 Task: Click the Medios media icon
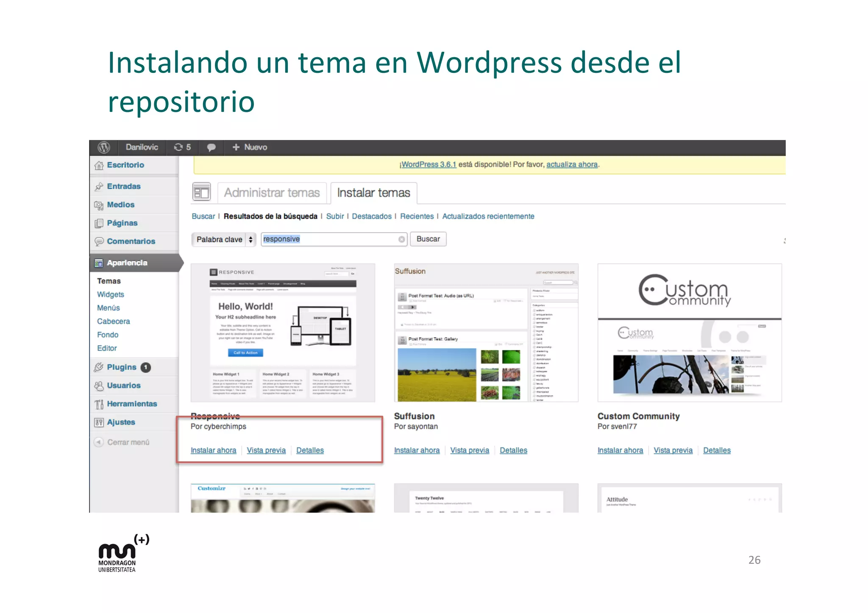point(99,205)
